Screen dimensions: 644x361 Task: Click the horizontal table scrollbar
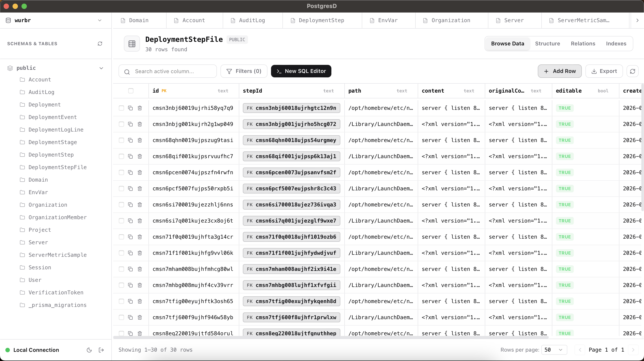[x=331, y=338]
